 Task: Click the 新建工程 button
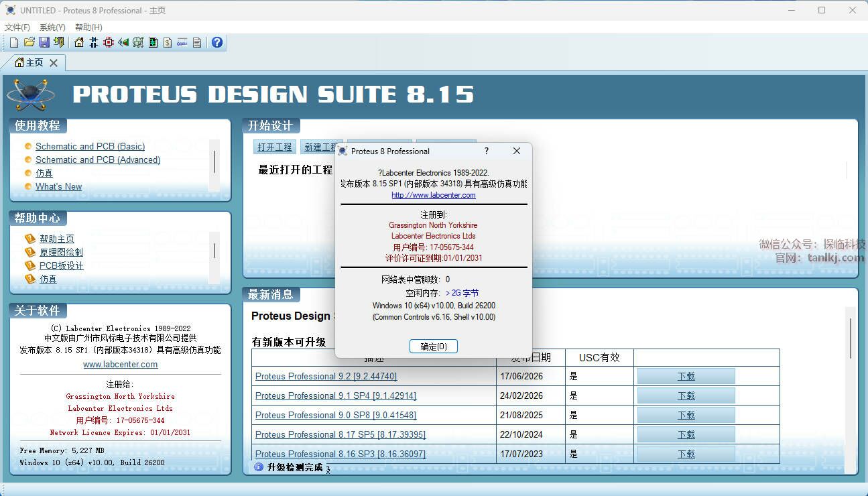[321, 147]
